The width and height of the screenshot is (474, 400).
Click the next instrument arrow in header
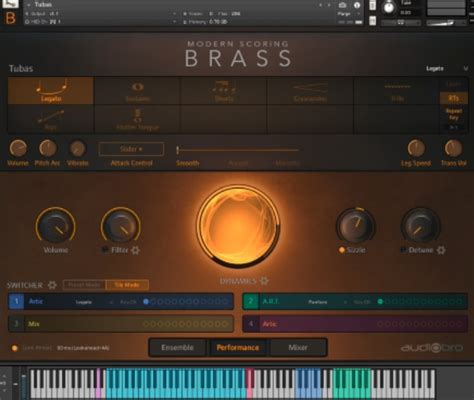329,5
